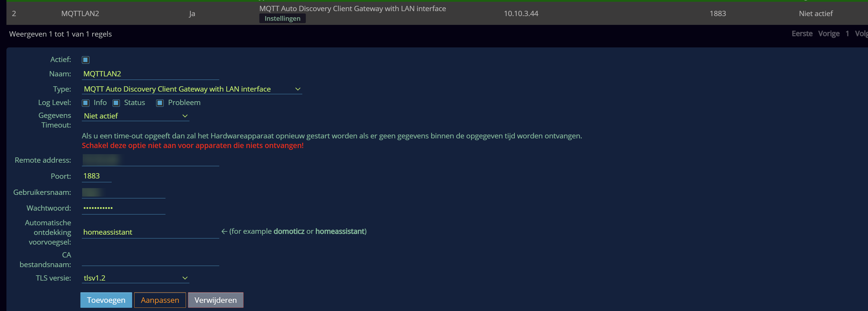868x311 pixels.
Task: Enable the Actief checkbox
Action: [x=86, y=60]
